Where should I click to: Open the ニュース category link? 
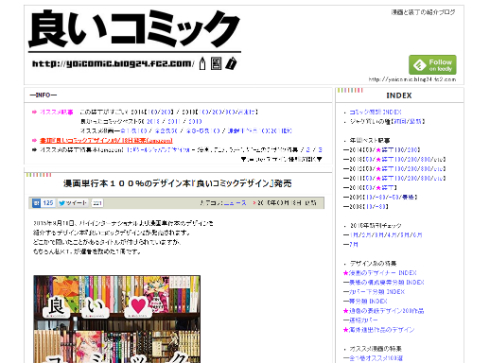(x=235, y=203)
